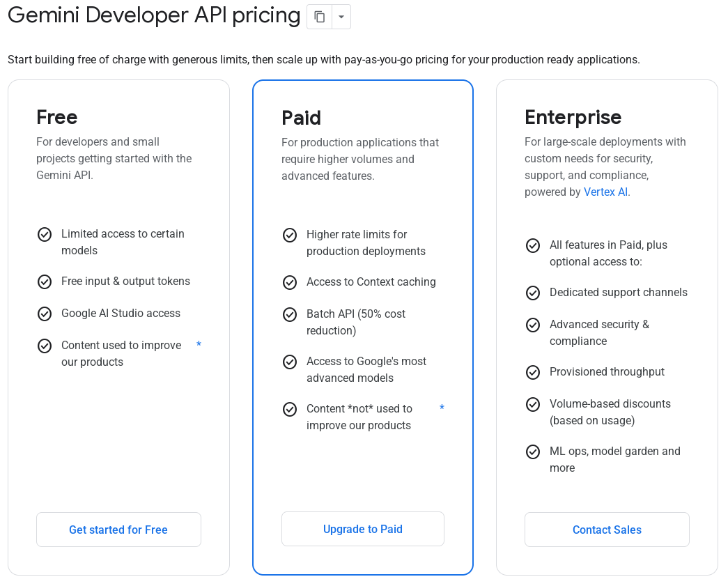Click the text Free input & output tokens
This screenshot has height=586, width=728.
coord(125,281)
